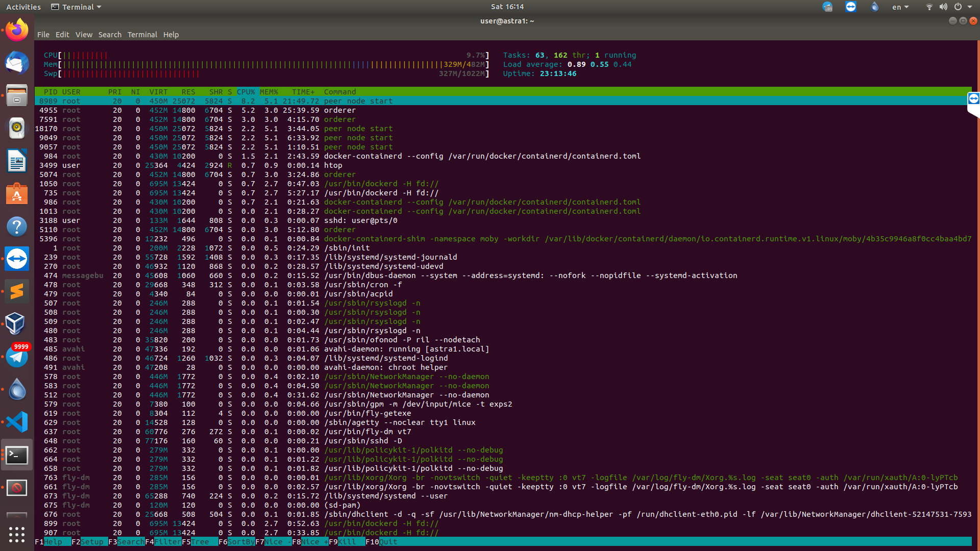Toggle F5 Tree view in htop

(x=200, y=542)
